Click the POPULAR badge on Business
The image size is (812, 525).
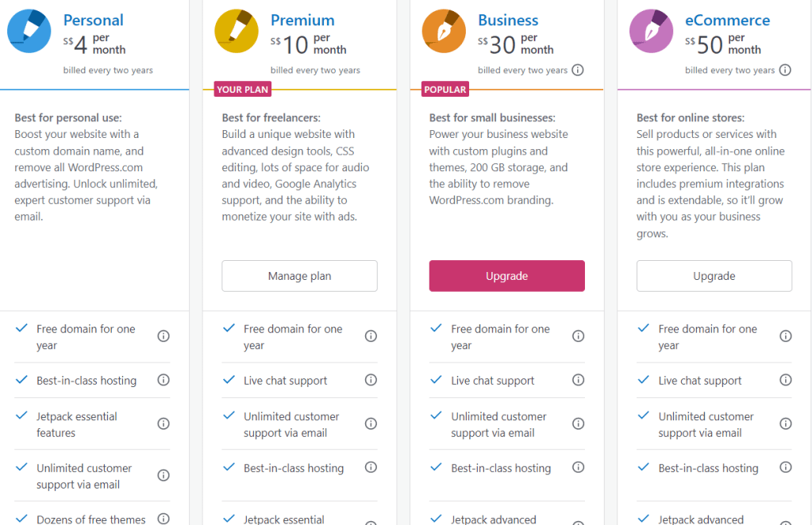(x=444, y=90)
